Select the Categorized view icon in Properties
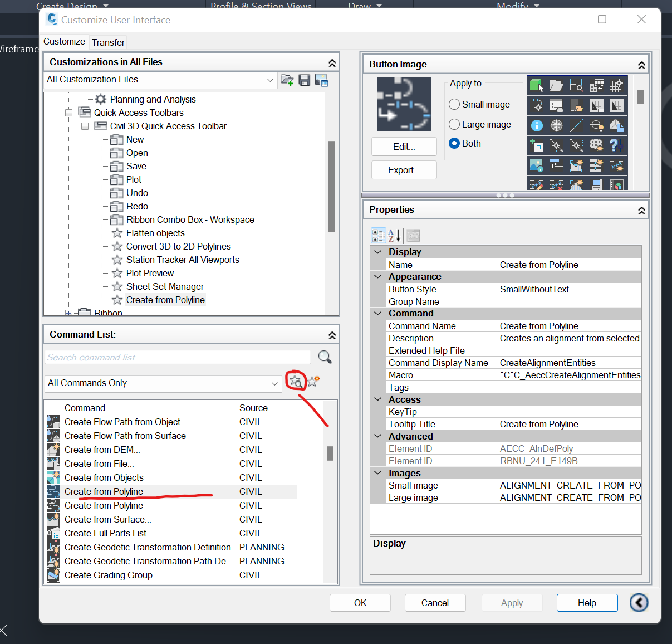The width and height of the screenshot is (672, 644). [378, 235]
